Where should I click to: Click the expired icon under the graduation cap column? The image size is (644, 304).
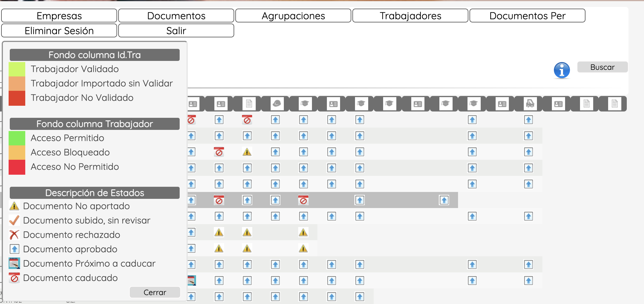pyautogui.click(x=303, y=200)
